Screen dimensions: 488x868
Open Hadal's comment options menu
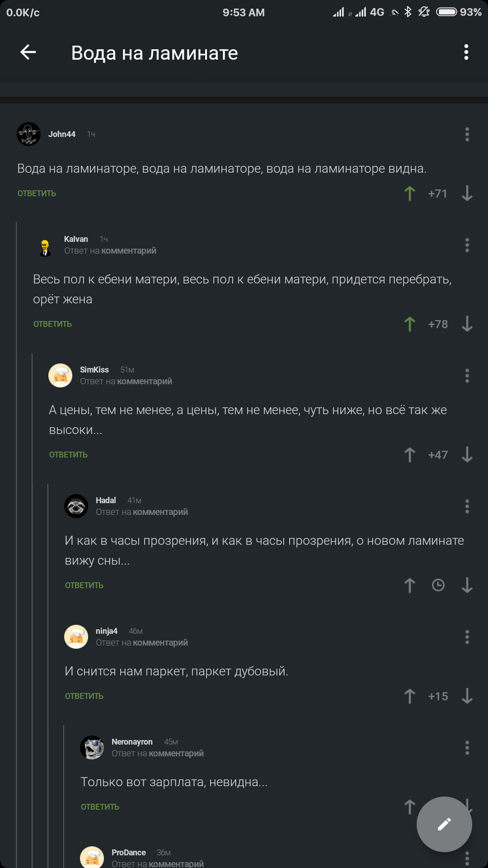click(x=467, y=506)
